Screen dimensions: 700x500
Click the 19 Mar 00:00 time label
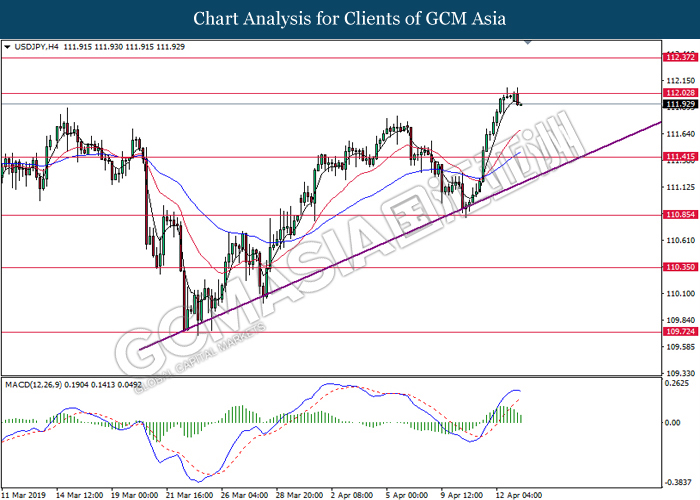click(x=135, y=495)
